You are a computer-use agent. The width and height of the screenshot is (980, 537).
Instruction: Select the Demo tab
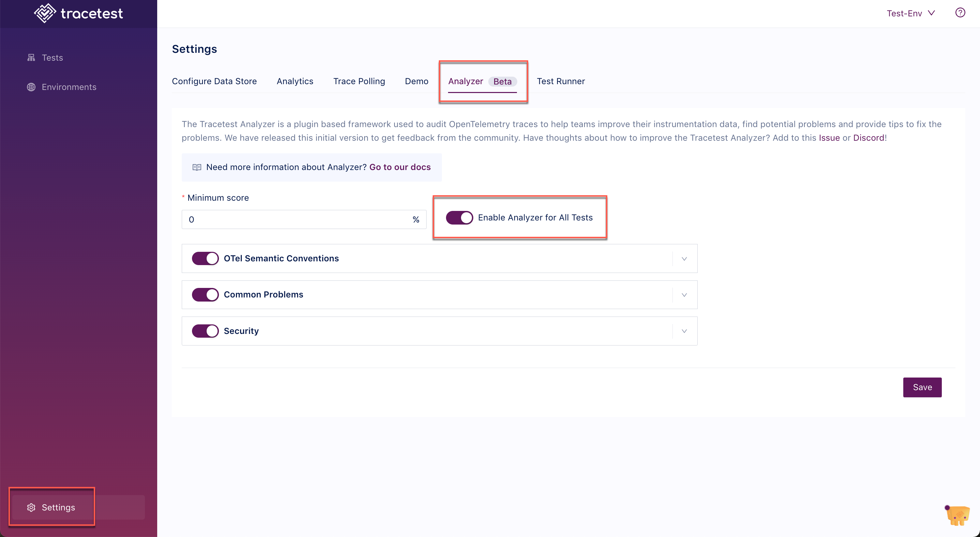[x=416, y=81]
